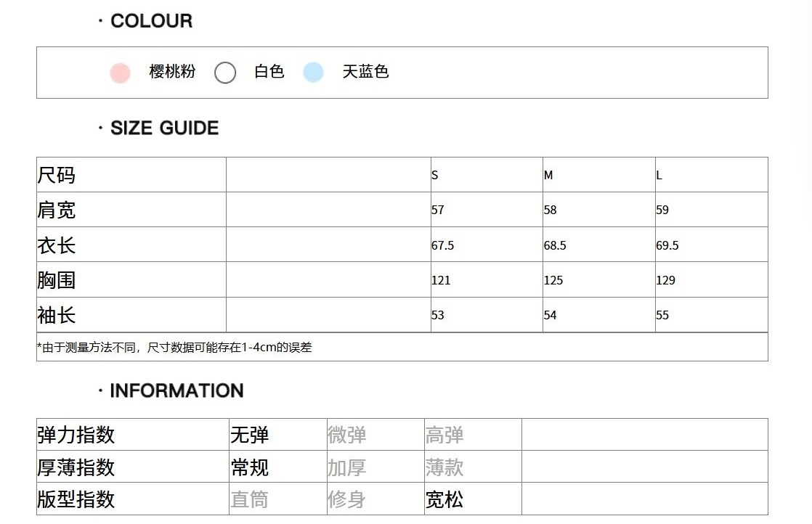This screenshot has width=812, height=524.
Task: Click the 常规 thickness option
Action: pyautogui.click(x=250, y=467)
